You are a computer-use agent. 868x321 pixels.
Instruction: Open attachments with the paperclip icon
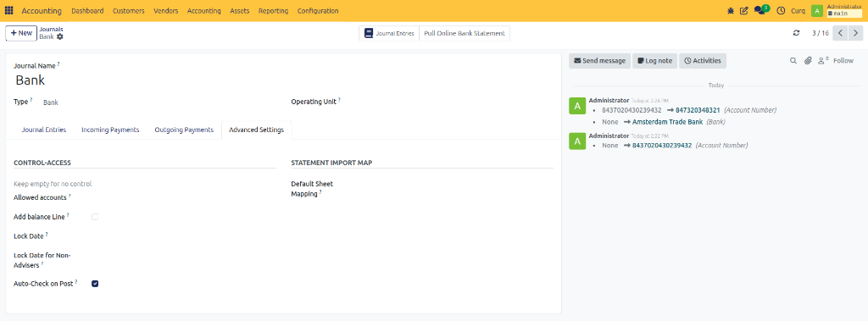(808, 61)
